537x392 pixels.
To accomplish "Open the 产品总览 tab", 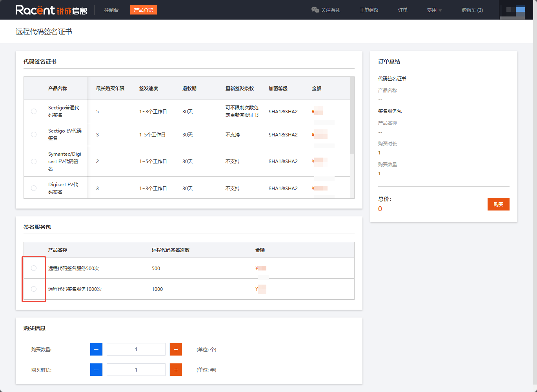I will tap(143, 10).
